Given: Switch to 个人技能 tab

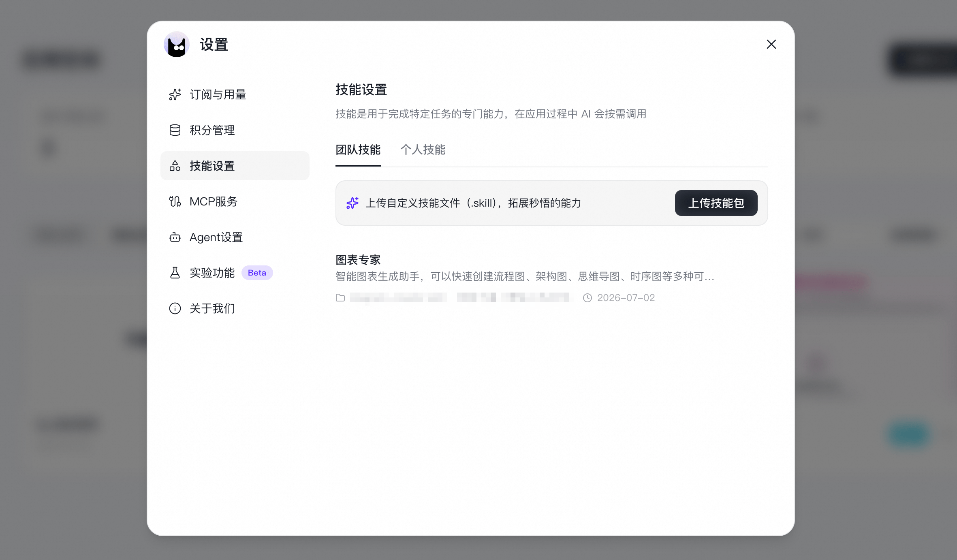Looking at the screenshot, I should click(x=423, y=150).
